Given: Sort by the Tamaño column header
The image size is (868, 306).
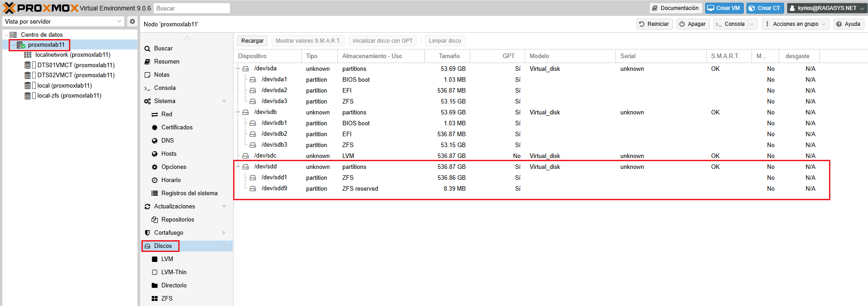Looking at the screenshot, I should [447, 56].
